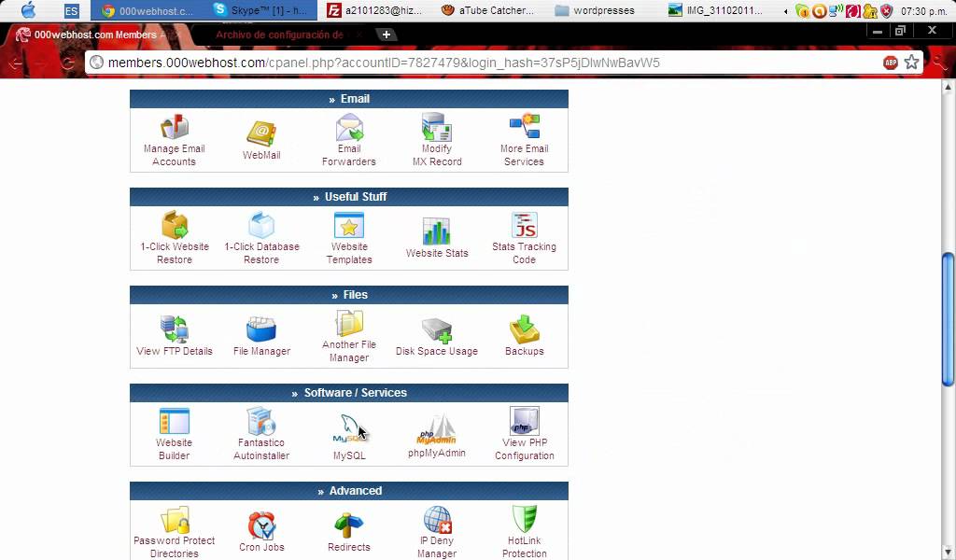
Task: Click the system clock 07:30 p.m.
Action: tap(923, 11)
